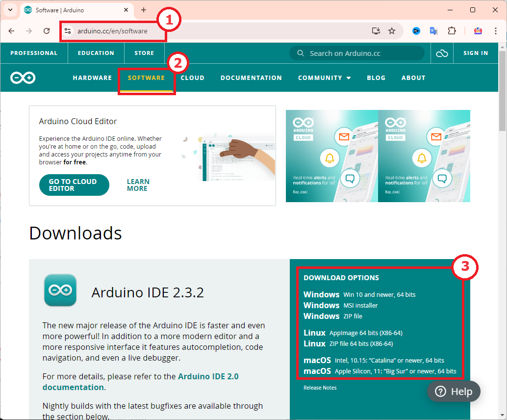The height and width of the screenshot is (420, 507).
Task: Click the back navigation arrow
Action: 12,31
